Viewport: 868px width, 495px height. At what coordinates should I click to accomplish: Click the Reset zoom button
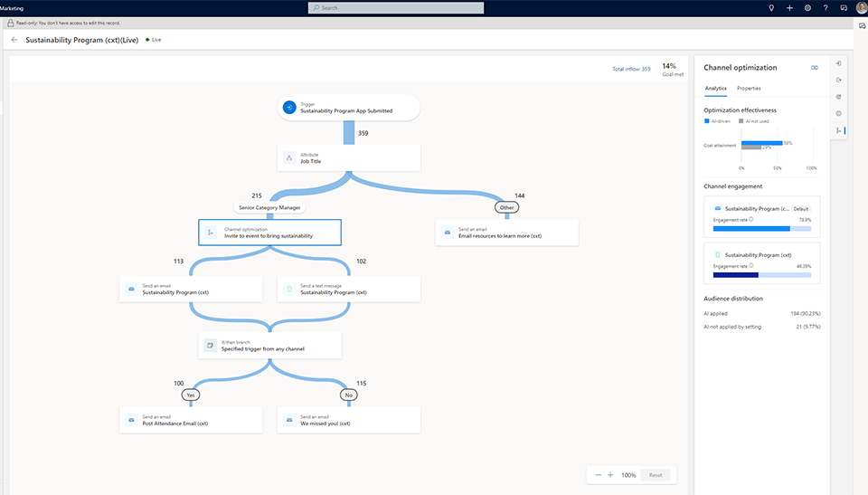(x=656, y=475)
